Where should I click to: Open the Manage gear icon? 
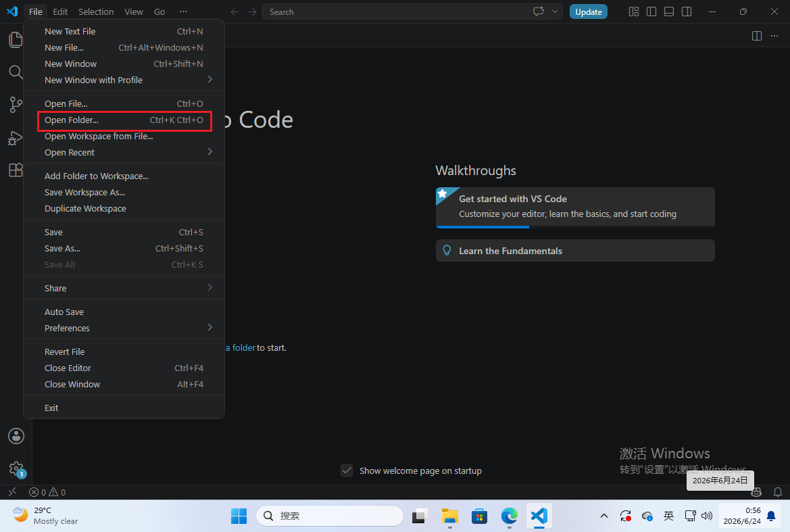click(16, 468)
